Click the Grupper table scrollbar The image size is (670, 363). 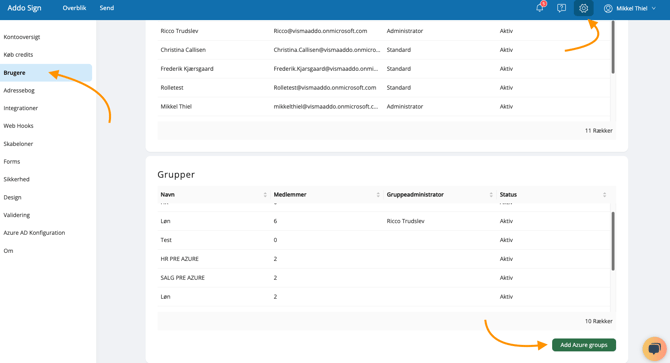pos(613,241)
